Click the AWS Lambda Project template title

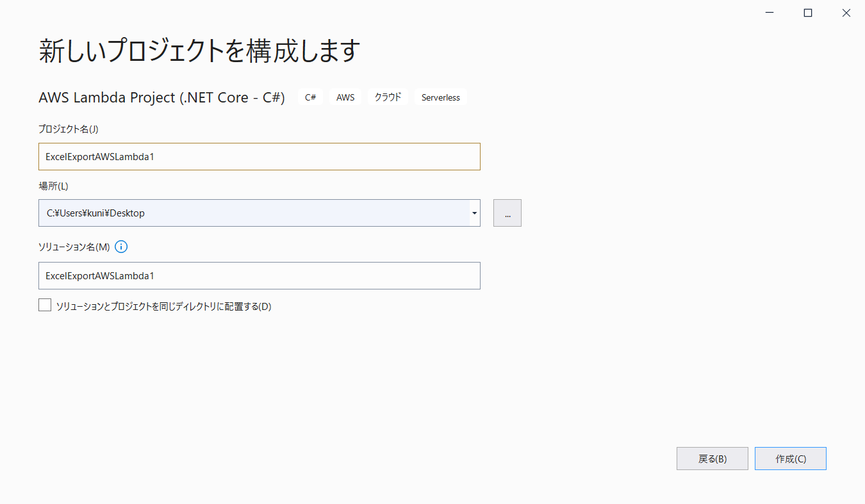click(x=161, y=97)
